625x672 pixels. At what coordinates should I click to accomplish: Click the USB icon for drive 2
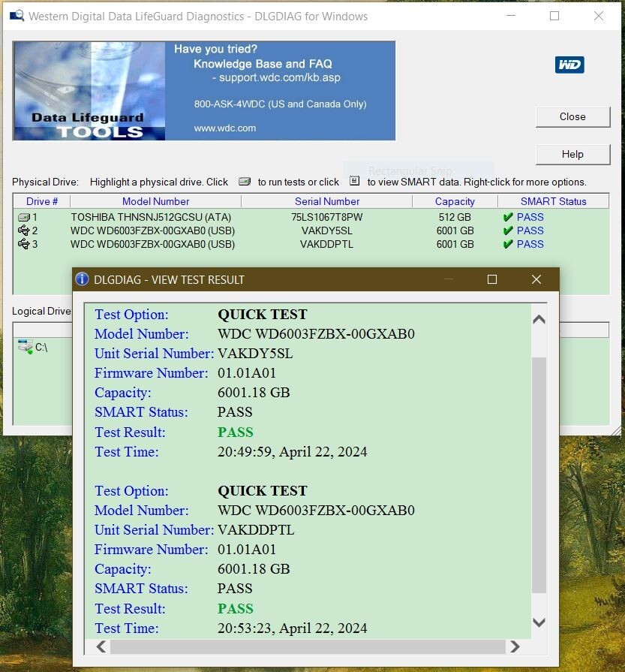point(23,231)
